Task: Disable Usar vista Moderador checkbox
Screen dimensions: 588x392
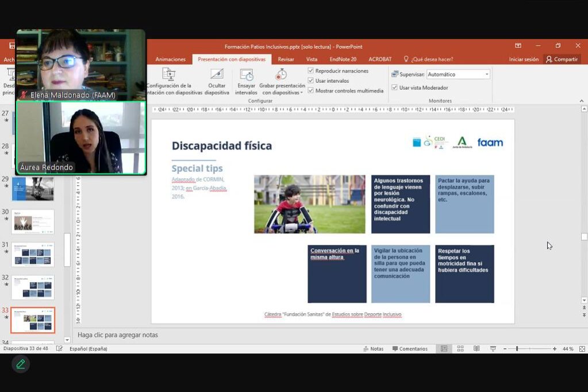Action: click(x=394, y=87)
